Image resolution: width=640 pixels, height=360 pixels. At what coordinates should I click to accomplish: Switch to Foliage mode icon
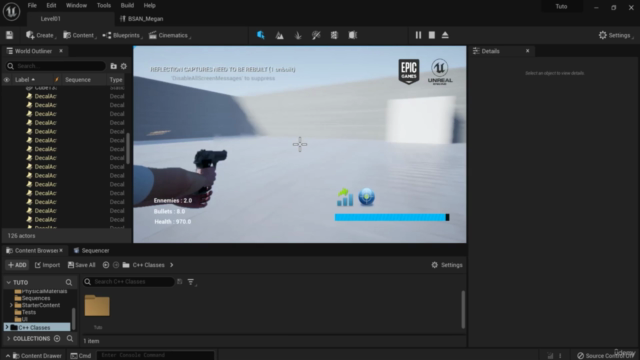[x=298, y=36]
